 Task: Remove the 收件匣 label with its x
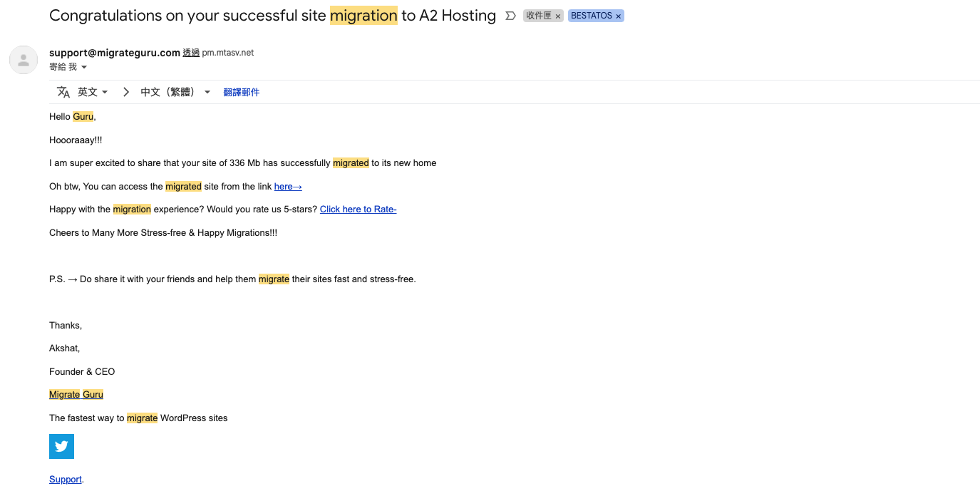pos(558,16)
